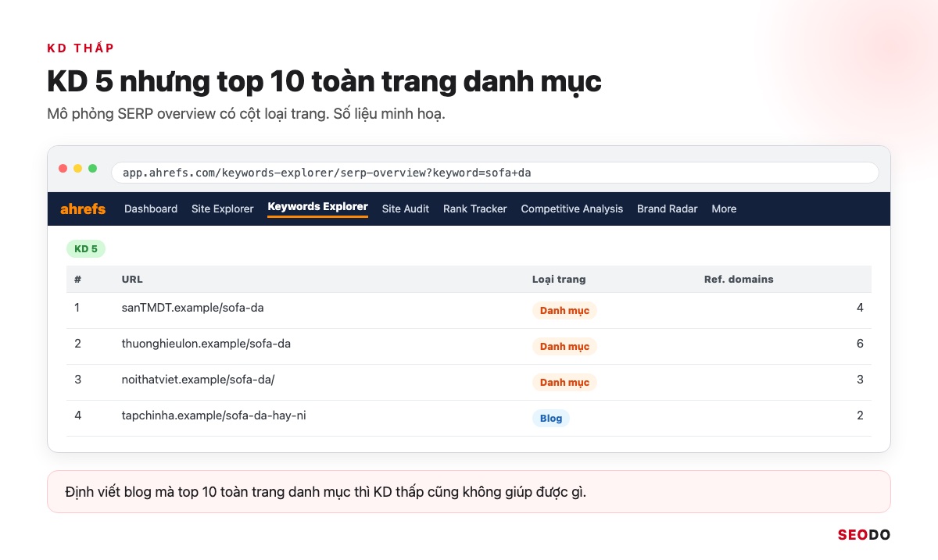Open the More menu
938x560 pixels.
724,209
